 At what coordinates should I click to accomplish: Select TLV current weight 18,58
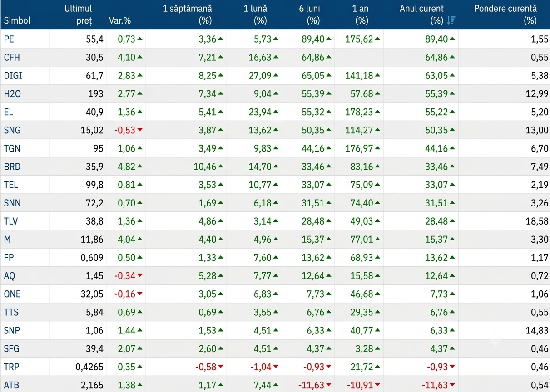pyautogui.click(x=536, y=221)
